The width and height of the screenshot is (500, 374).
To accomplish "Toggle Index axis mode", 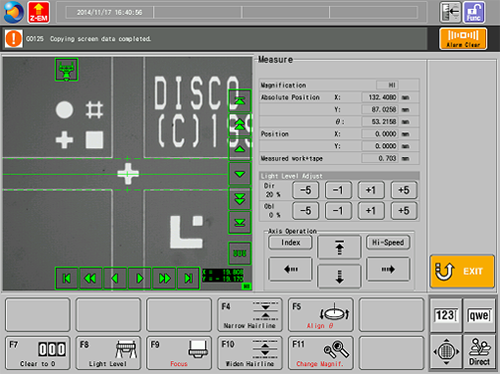I will (x=290, y=242).
